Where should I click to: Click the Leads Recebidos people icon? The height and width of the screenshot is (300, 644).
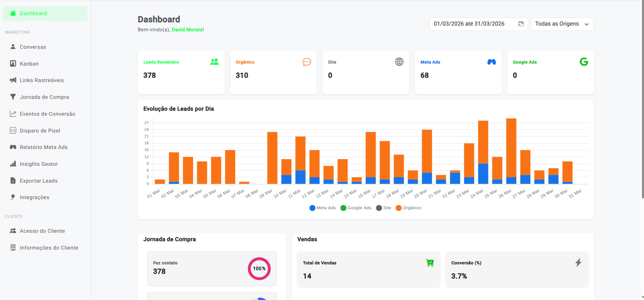pos(215,62)
